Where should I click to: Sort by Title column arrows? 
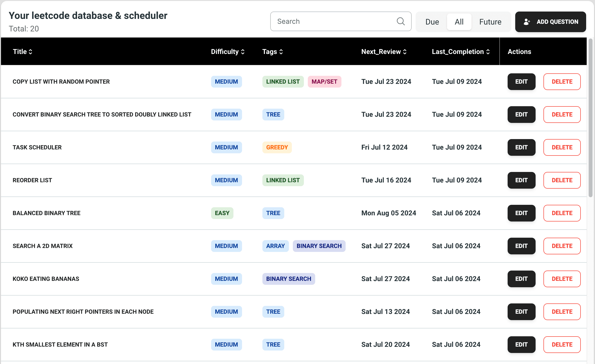point(30,52)
